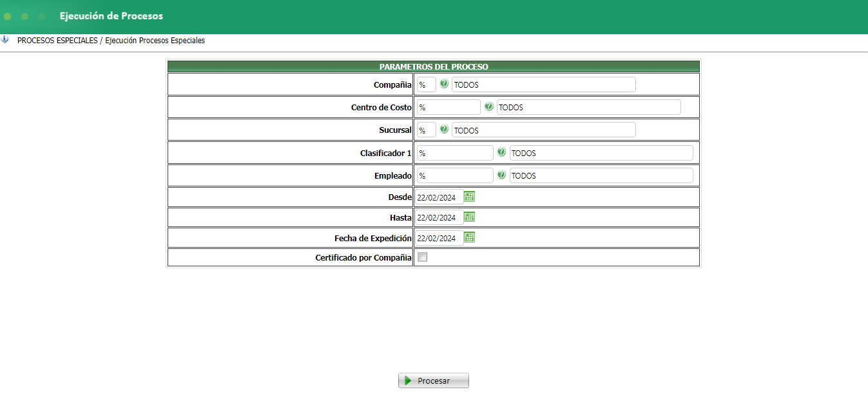Click the PARAMETROS DEL PROCESO header
Image resolution: width=868 pixels, height=405 pixels.
click(x=434, y=66)
